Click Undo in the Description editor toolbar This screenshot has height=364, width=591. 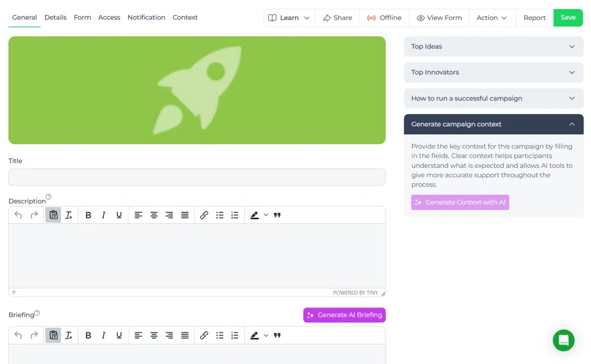[18, 215]
